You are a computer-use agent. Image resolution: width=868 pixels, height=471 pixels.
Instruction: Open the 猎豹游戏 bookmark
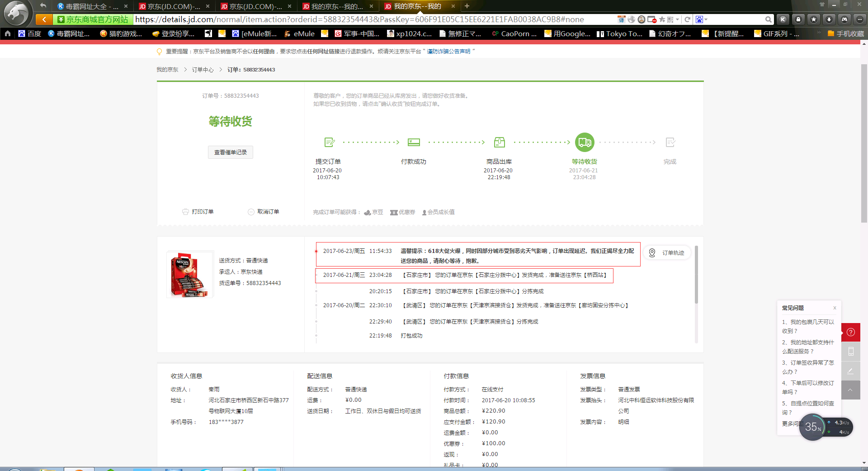pos(121,33)
